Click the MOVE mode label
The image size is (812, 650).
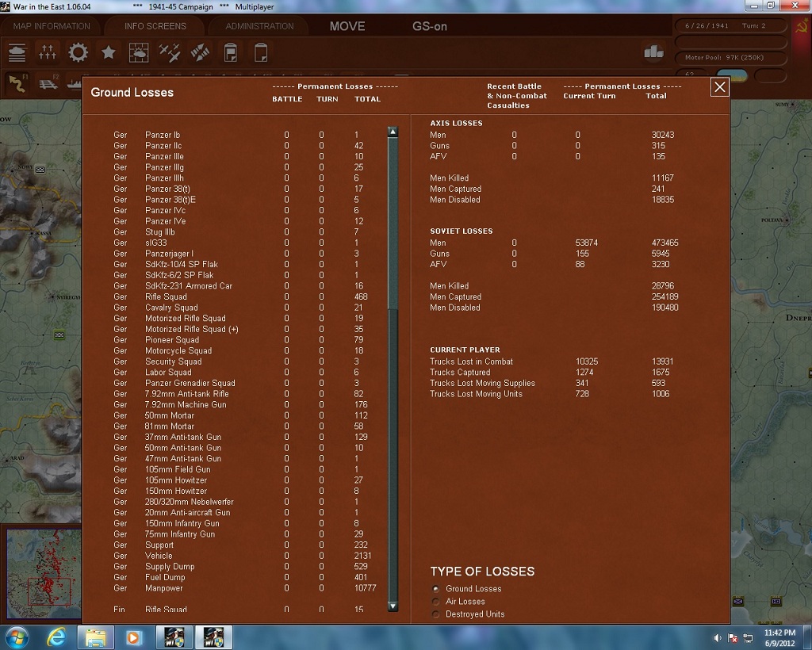pos(347,26)
